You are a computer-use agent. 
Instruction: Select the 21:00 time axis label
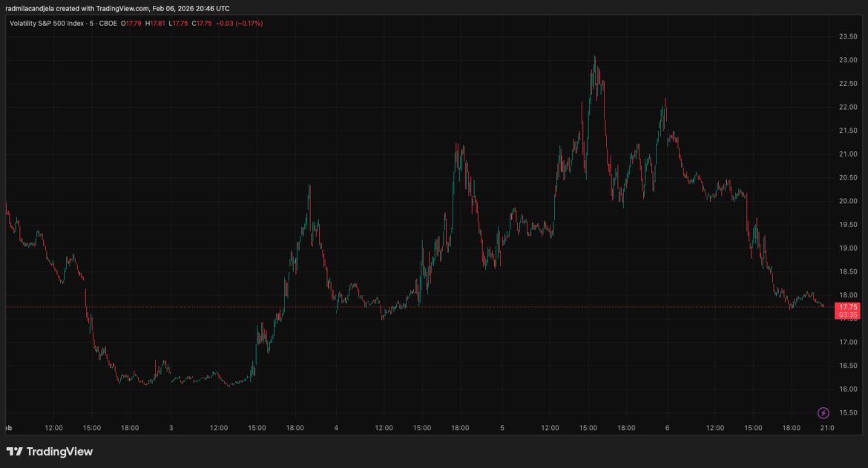coord(826,427)
